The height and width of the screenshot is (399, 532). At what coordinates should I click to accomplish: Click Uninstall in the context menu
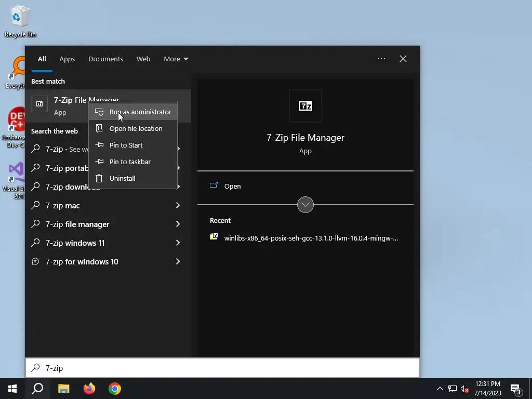coord(132,179)
